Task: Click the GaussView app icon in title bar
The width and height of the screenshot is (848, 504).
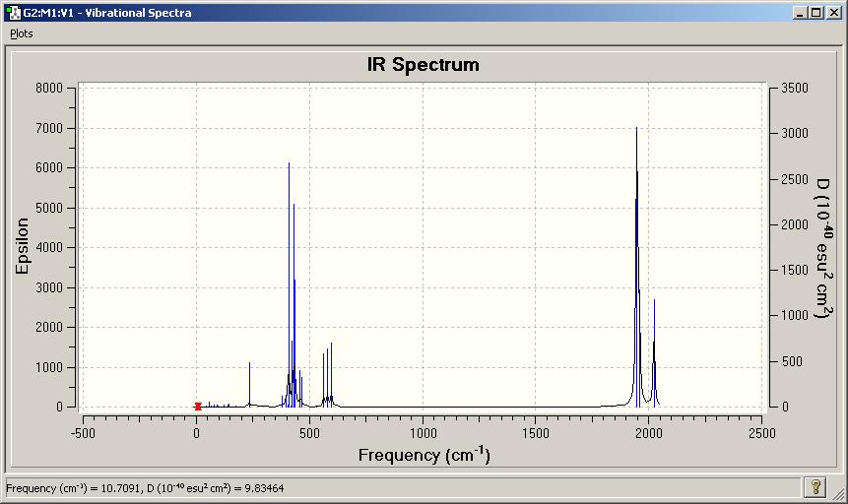Action: [13, 12]
